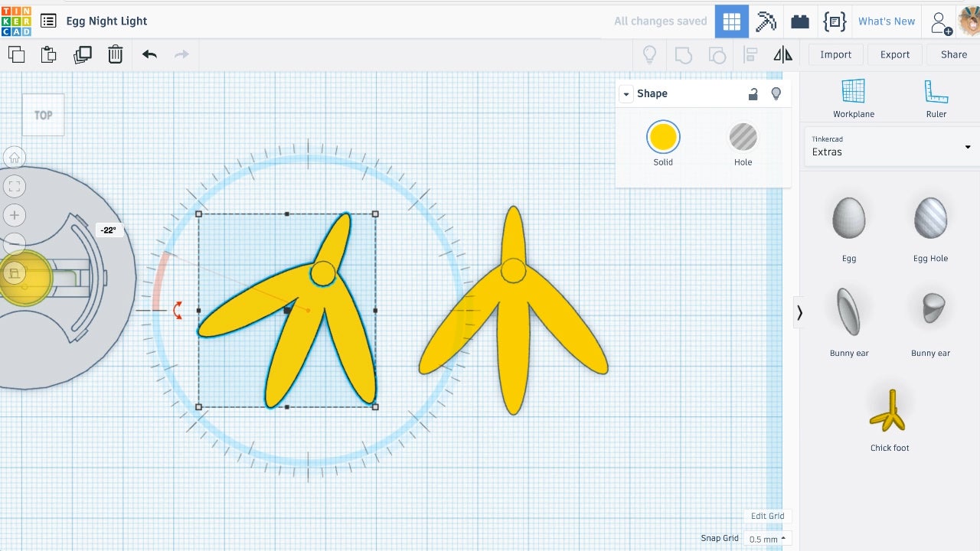Pick the yellow Solid color swatch
The height and width of the screenshot is (551, 980).
tap(662, 138)
